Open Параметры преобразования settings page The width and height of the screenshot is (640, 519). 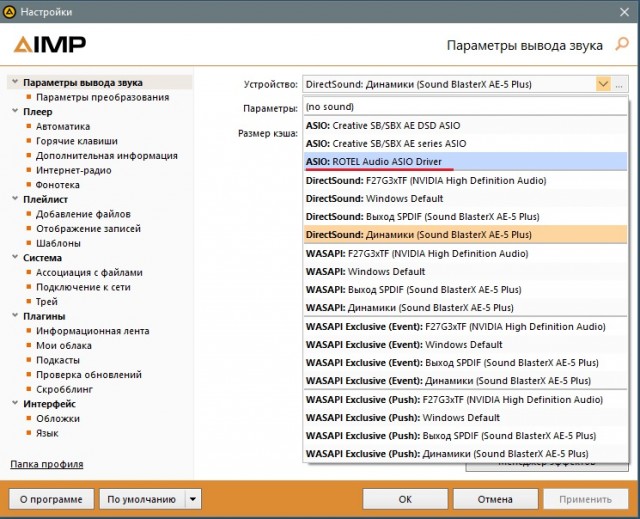(102, 97)
